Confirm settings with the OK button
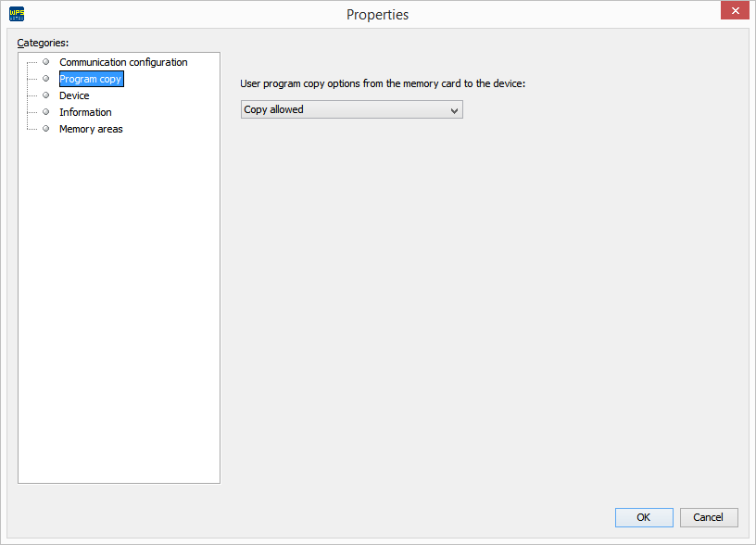Viewport: 756px width, 545px height. click(x=644, y=517)
